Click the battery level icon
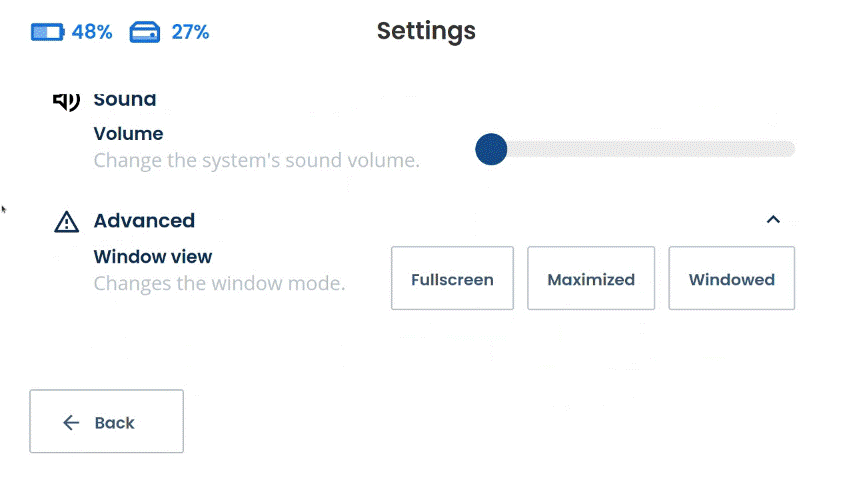The height and width of the screenshot is (480, 853). (x=48, y=32)
